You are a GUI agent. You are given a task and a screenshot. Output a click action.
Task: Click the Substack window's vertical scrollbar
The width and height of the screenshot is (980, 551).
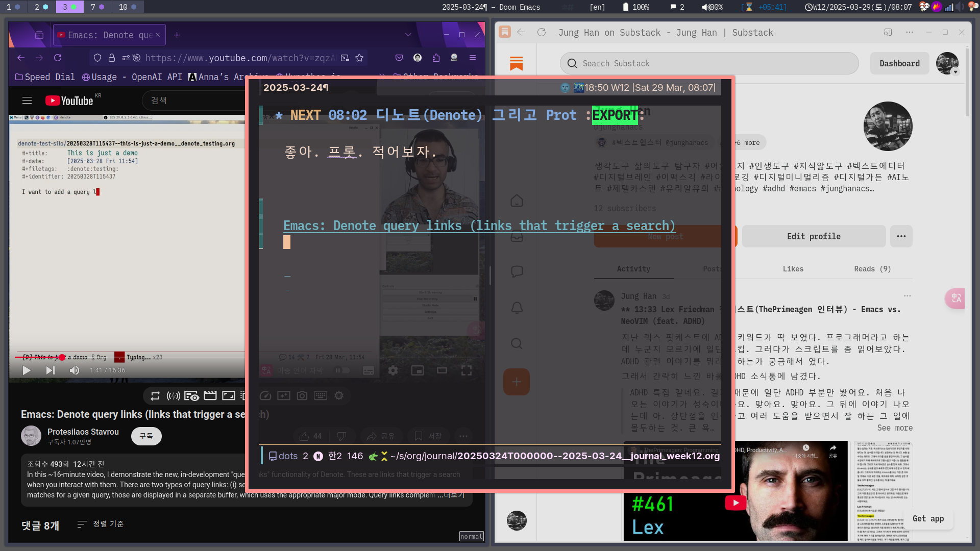coord(967,82)
